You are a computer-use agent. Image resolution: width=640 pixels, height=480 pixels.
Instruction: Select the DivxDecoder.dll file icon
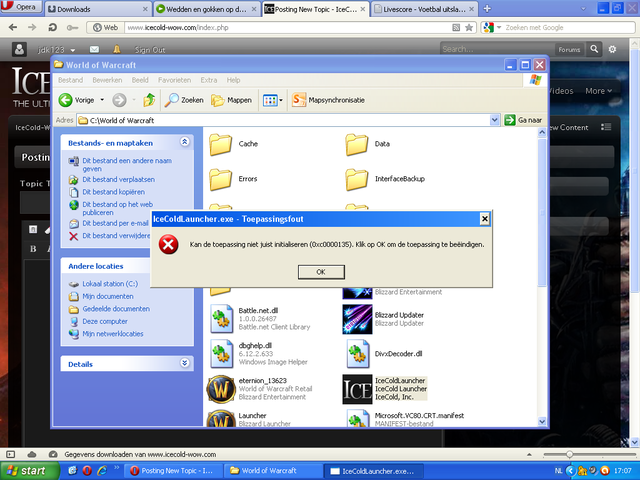click(x=358, y=354)
